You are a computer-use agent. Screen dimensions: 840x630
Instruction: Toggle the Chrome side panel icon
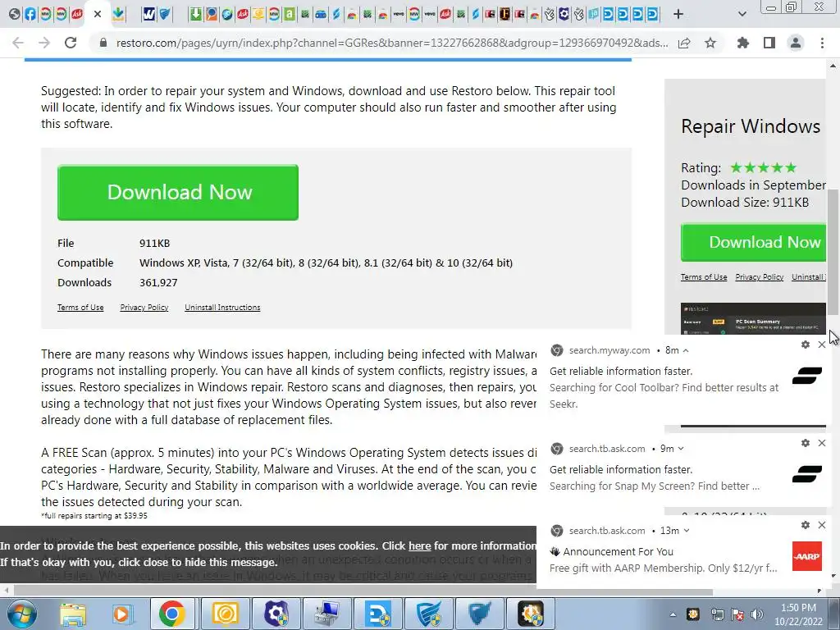point(769,43)
